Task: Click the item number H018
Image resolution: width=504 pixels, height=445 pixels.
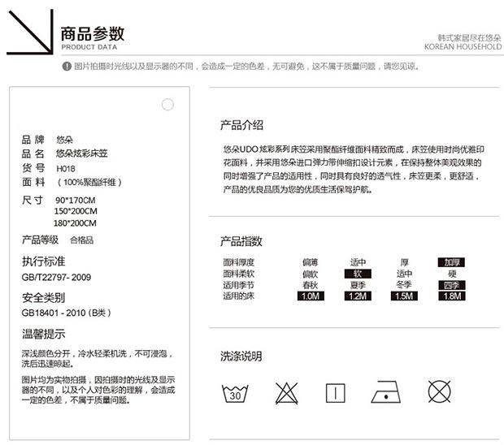Action: click(x=66, y=169)
